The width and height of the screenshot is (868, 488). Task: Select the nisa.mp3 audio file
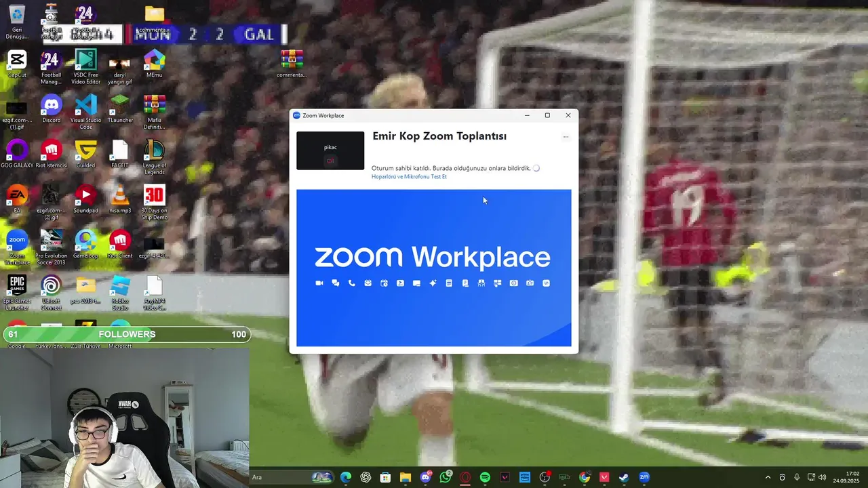[x=120, y=200]
